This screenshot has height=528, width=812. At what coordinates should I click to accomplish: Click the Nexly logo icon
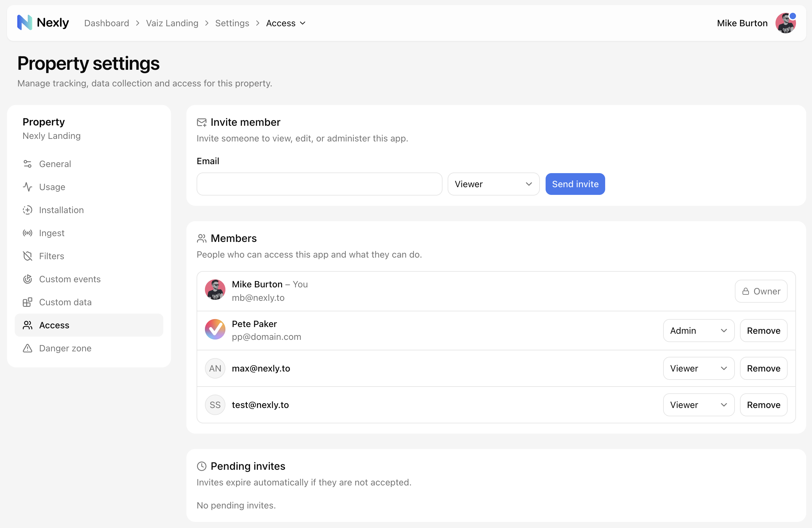click(25, 22)
